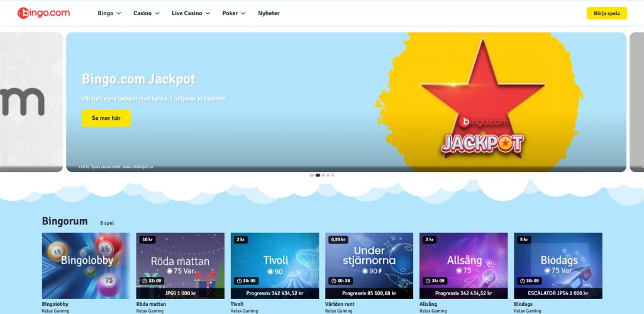
Task: Click the 5 kr badge on Biodags
Action: tap(525, 239)
